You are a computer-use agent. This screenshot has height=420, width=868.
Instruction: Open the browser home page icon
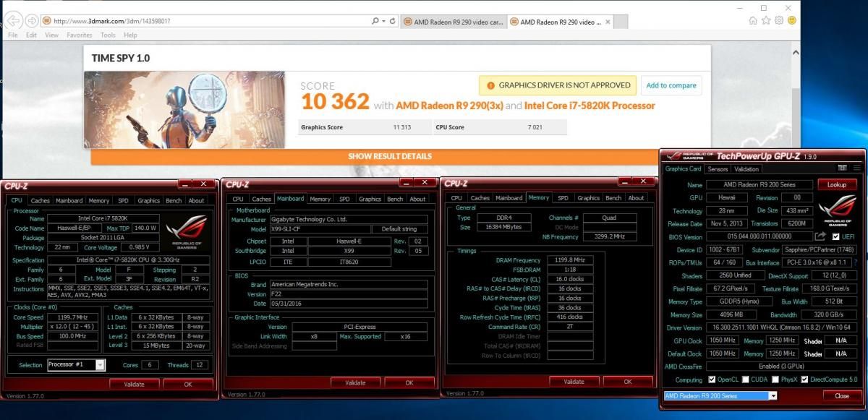754,21
